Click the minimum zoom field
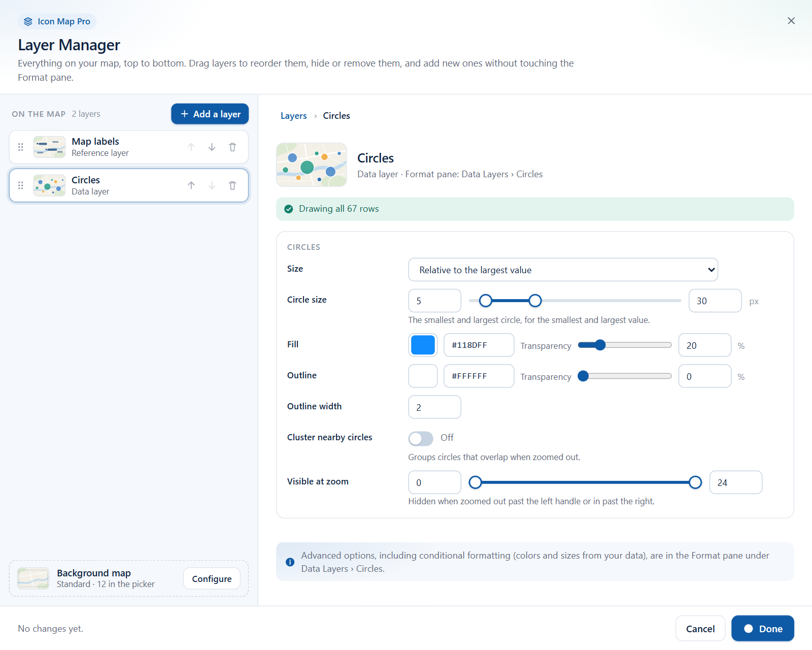 (434, 482)
